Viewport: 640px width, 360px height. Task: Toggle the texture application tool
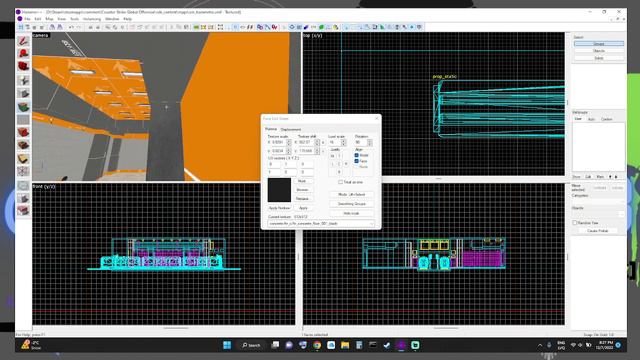pos(23,107)
